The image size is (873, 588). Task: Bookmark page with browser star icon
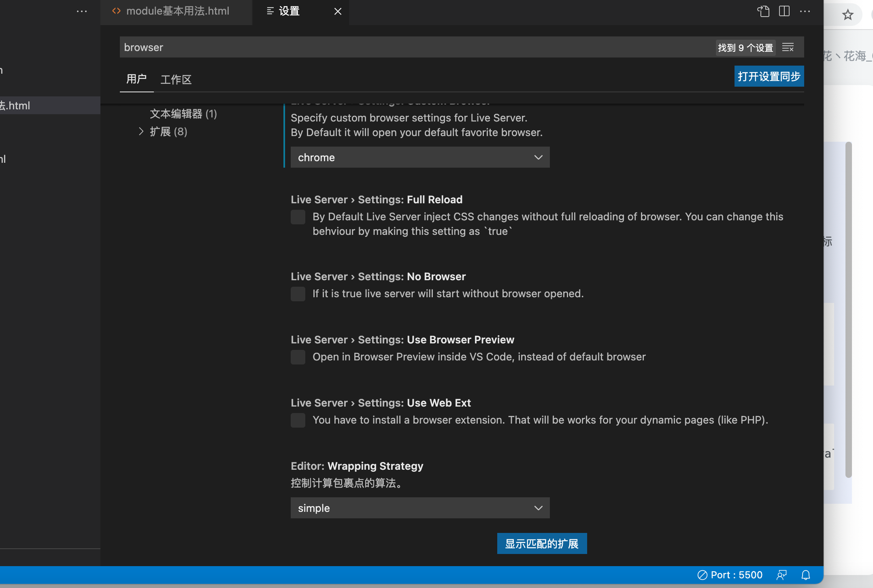pos(847,15)
